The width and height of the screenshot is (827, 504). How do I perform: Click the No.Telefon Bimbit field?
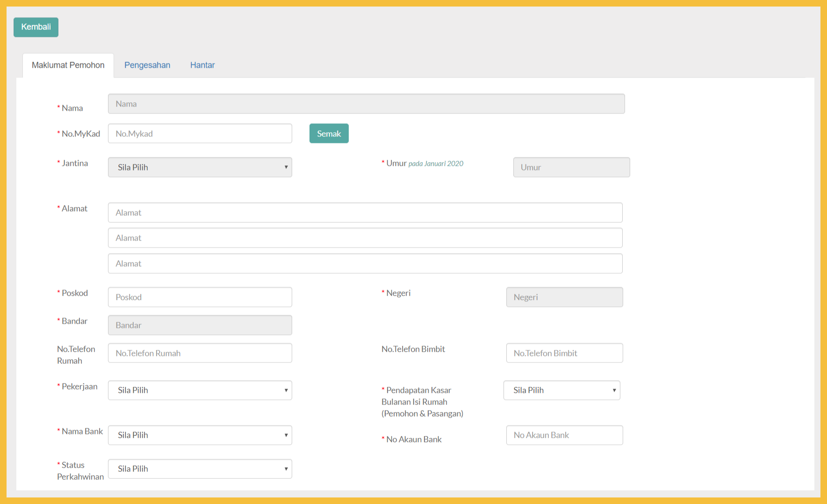[x=564, y=353]
